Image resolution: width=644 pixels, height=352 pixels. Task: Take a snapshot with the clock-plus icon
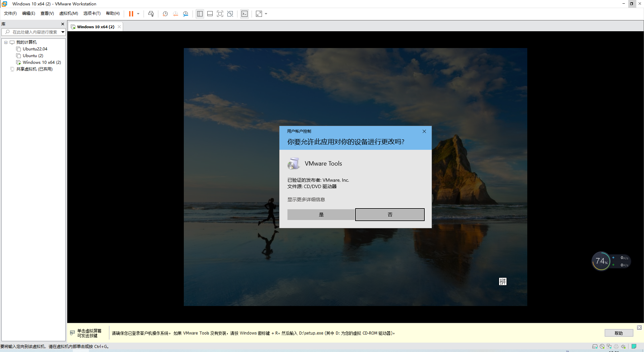165,14
